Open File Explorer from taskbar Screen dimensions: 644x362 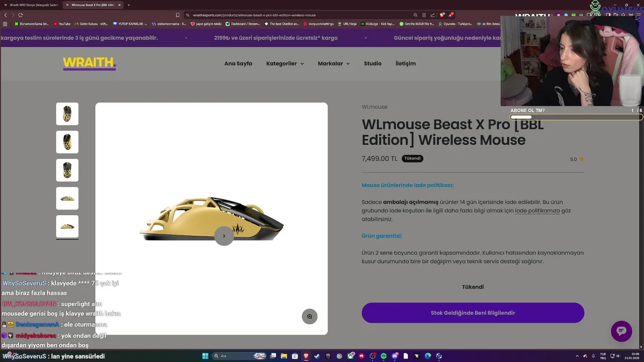[x=284, y=356]
